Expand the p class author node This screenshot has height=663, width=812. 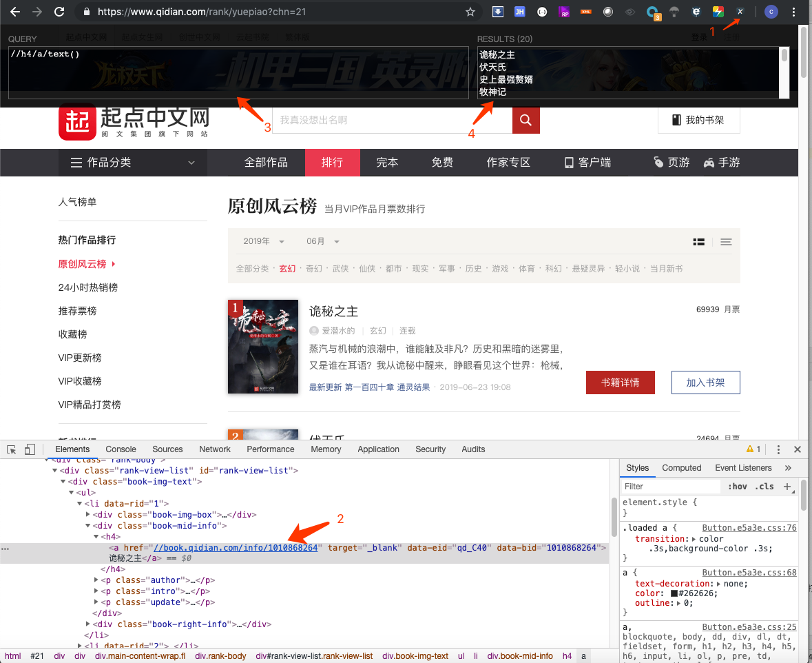[96, 580]
